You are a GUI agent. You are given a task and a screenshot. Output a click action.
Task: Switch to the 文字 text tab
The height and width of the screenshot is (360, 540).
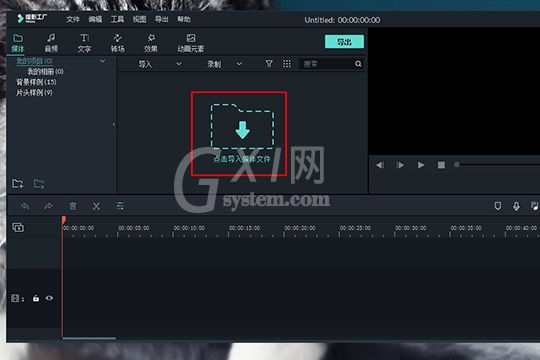coord(84,43)
